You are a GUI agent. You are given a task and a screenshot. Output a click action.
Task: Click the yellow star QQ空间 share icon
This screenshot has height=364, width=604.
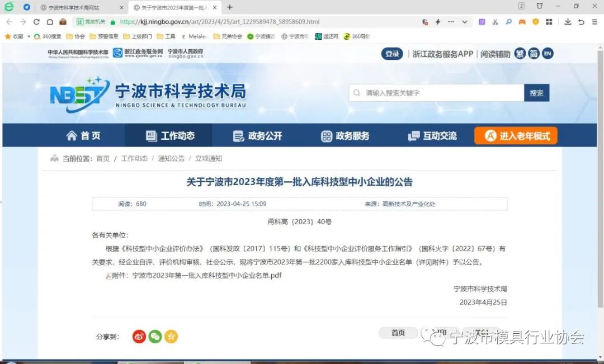point(171,336)
